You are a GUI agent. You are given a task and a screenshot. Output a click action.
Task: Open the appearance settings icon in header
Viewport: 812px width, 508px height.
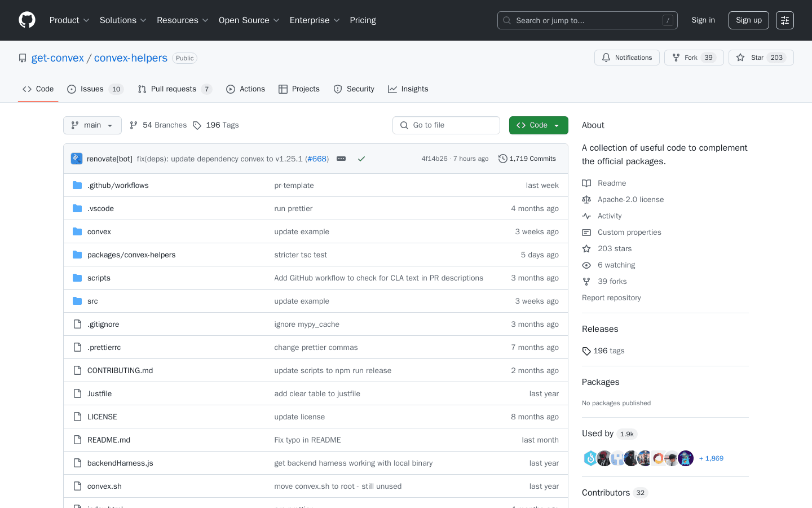tap(785, 20)
